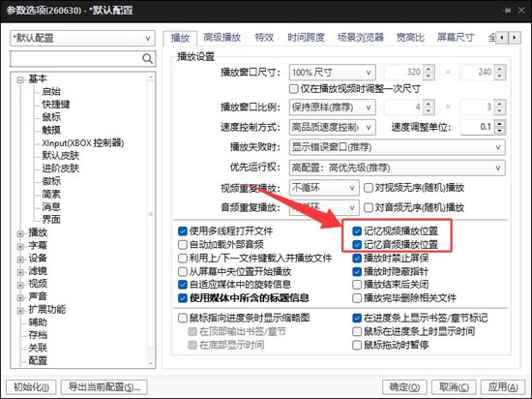The height and width of the screenshot is (399, 532).
Task: Pin the preferences window with pin icon
Action: [x=507, y=11]
